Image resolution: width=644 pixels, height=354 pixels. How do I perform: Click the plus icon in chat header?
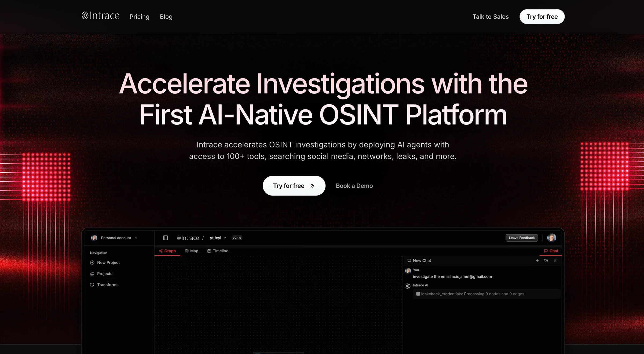[x=537, y=261]
